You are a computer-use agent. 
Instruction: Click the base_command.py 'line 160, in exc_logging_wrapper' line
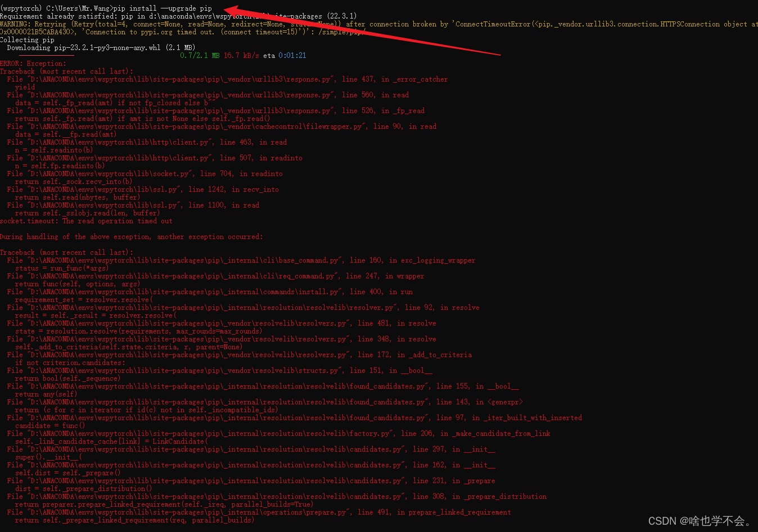tap(241, 260)
